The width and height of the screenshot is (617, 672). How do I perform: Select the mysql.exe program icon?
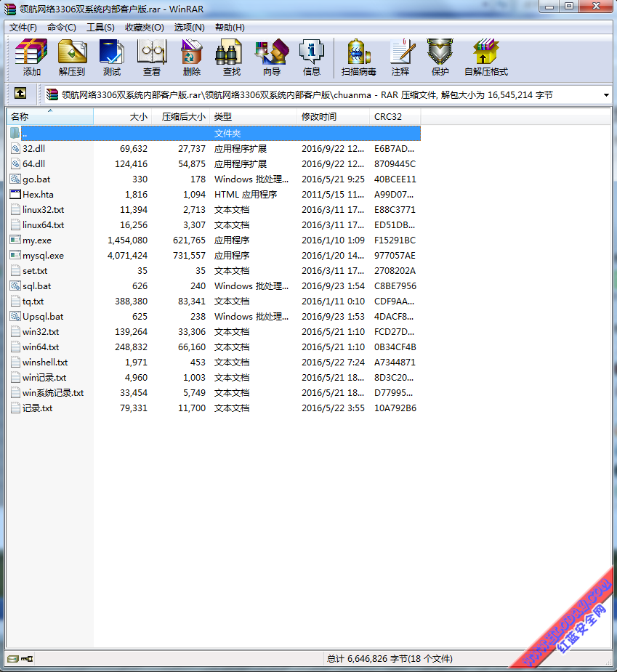[x=15, y=256]
